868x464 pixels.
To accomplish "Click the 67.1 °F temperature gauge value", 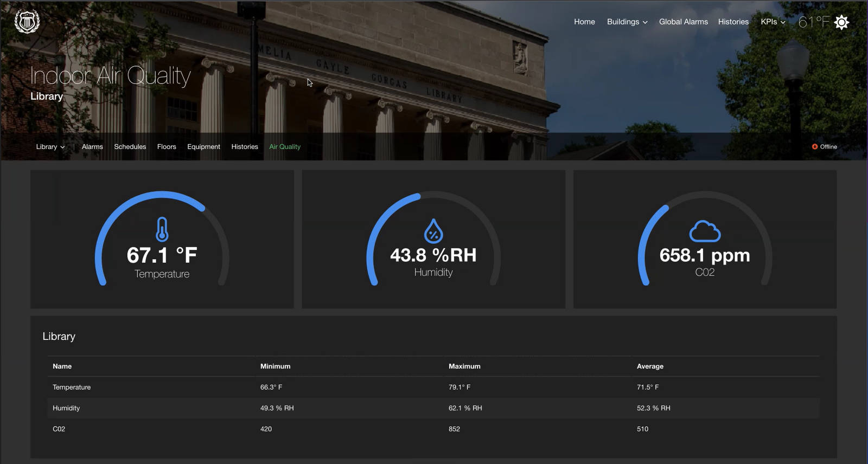I will click(162, 255).
